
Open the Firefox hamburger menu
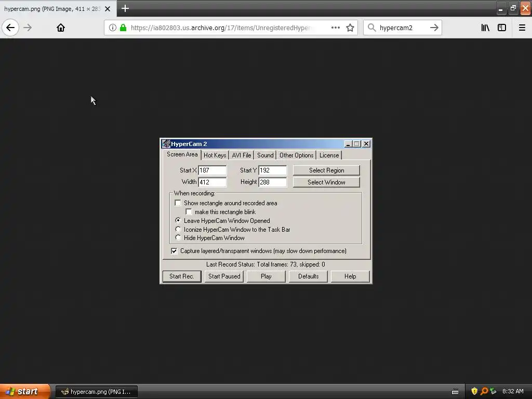pos(522,28)
